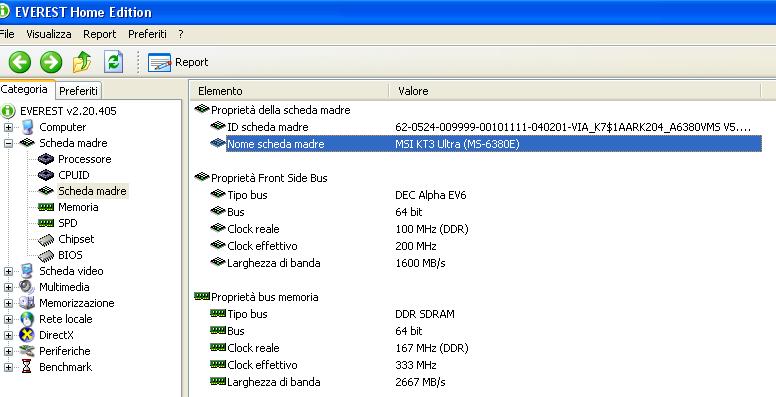776x397 pixels.
Task: Click the BIOS chip icon
Action: click(x=46, y=255)
